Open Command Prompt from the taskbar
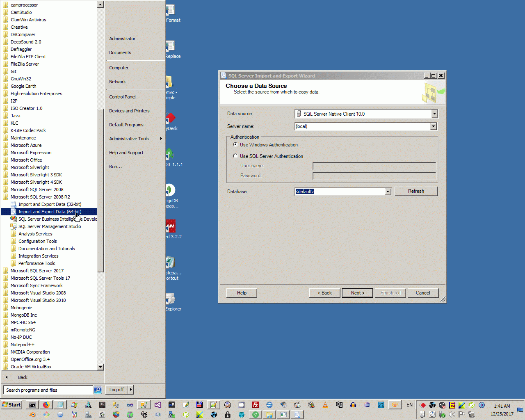Viewport: 525px width, 420px height. point(32,405)
